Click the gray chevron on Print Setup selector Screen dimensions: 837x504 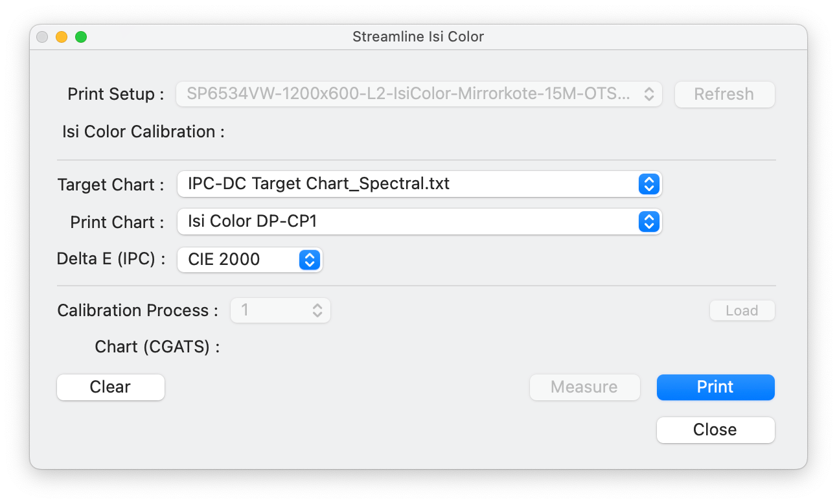(x=648, y=94)
